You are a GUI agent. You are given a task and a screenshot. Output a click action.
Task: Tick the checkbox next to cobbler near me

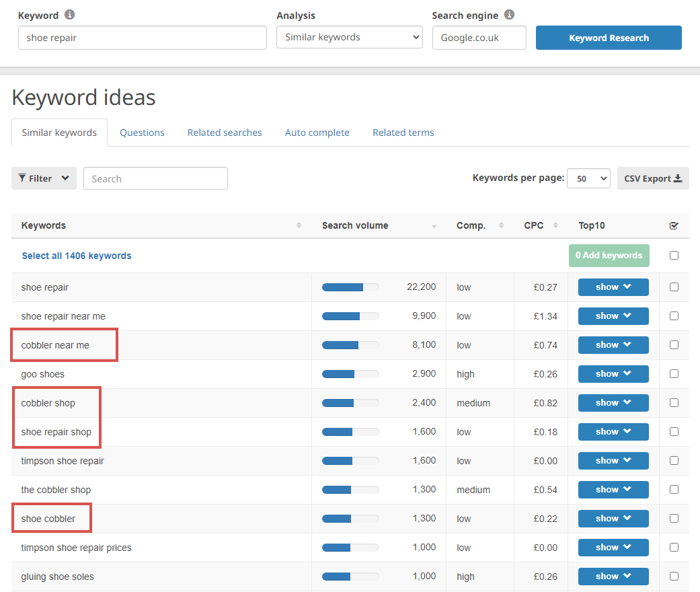click(x=674, y=344)
